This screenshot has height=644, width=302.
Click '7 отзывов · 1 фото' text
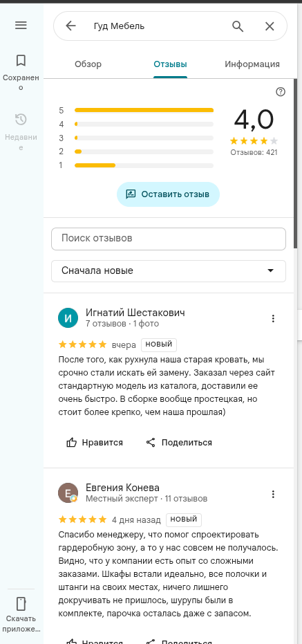(x=122, y=324)
